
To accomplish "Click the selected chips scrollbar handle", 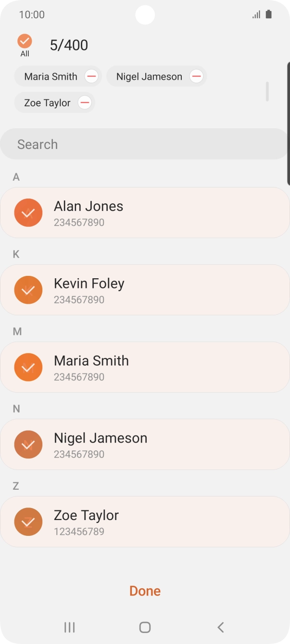I will point(267,91).
